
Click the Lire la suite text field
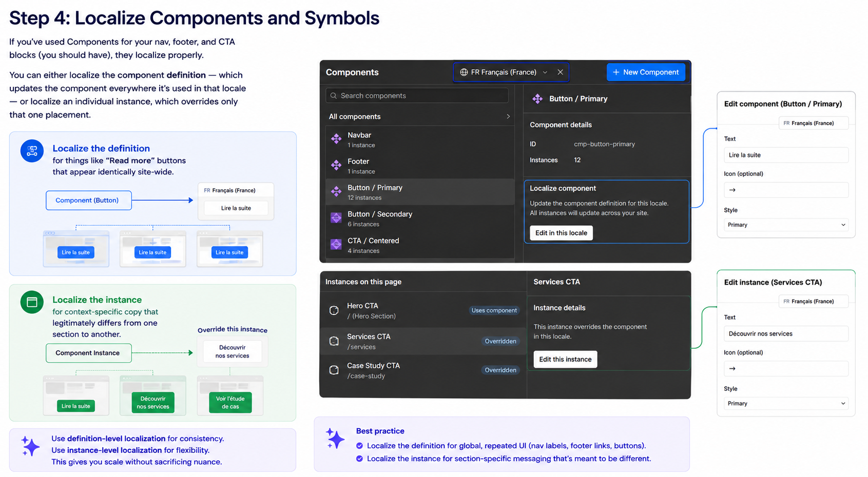click(x=786, y=155)
